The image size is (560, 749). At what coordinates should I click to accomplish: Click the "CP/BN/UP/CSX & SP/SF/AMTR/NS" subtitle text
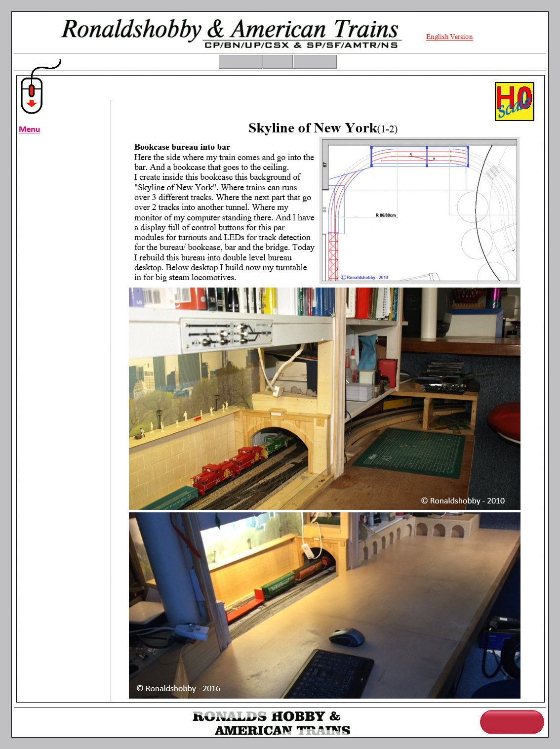[x=301, y=45]
